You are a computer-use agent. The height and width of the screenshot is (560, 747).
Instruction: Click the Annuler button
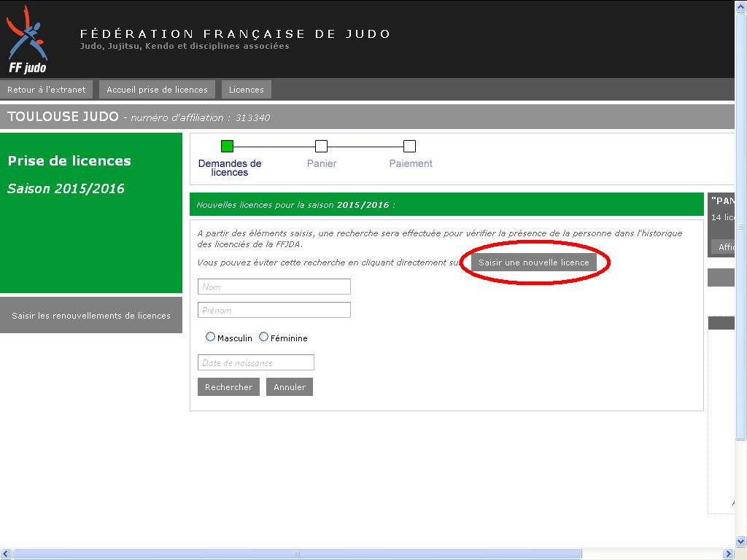(290, 387)
